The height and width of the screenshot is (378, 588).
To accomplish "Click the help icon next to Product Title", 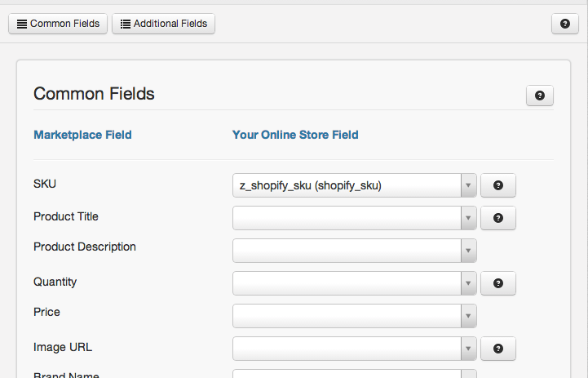I will pos(498,218).
